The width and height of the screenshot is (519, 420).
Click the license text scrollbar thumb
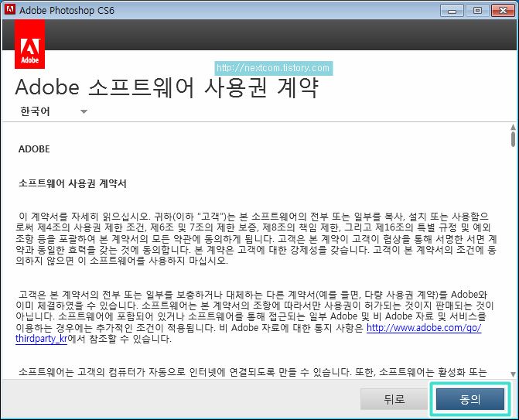tap(513, 139)
